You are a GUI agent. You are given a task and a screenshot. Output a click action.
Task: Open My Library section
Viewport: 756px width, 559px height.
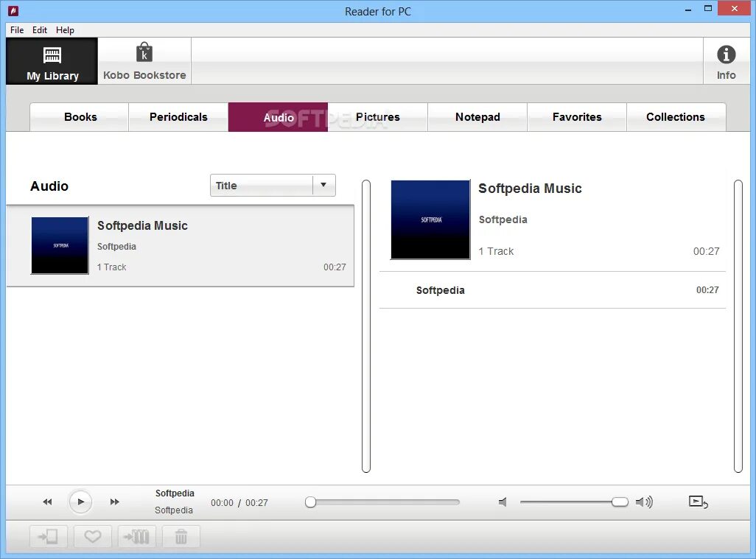(52, 61)
